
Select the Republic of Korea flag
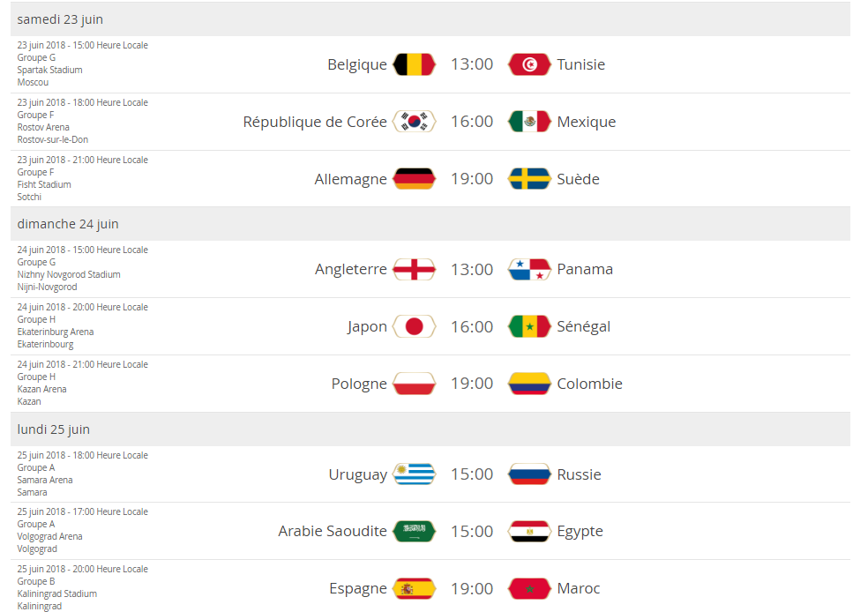[x=414, y=122]
